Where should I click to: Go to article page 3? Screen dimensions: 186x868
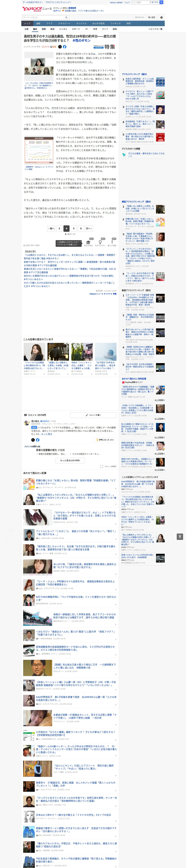point(59,228)
